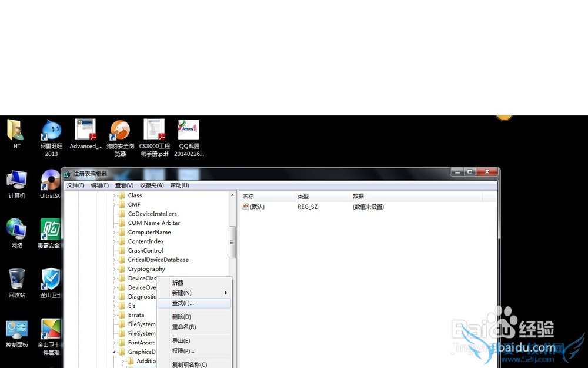Select the Class folder icon in tree

coord(122,195)
